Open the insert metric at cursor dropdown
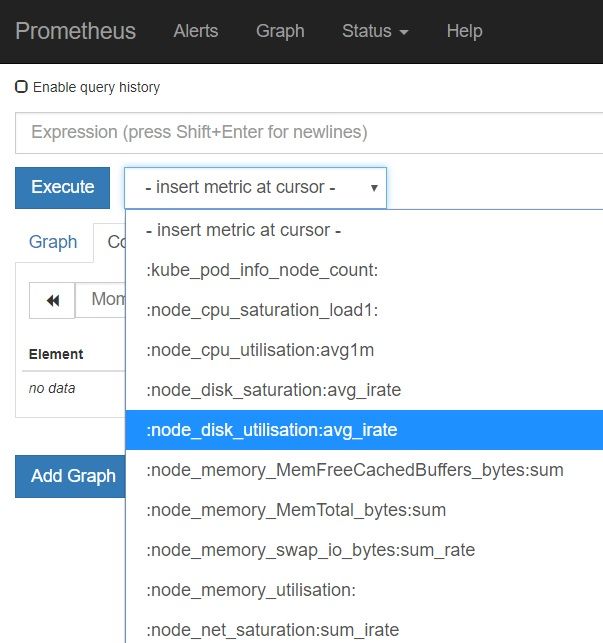The image size is (603, 643). [256, 188]
